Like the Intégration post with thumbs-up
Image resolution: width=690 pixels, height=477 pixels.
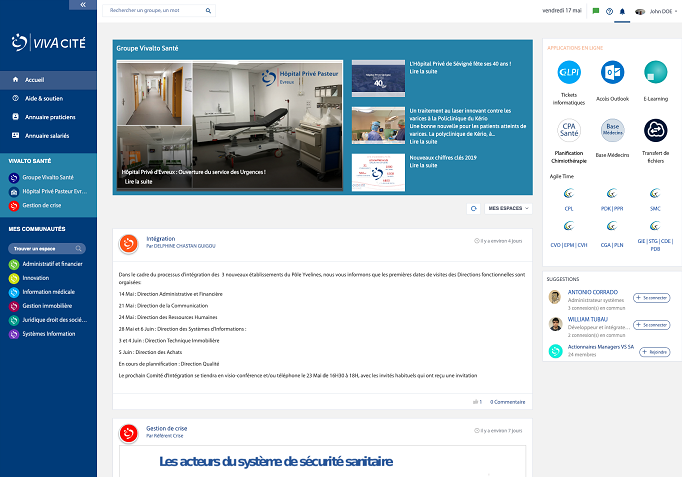click(x=477, y=401)
